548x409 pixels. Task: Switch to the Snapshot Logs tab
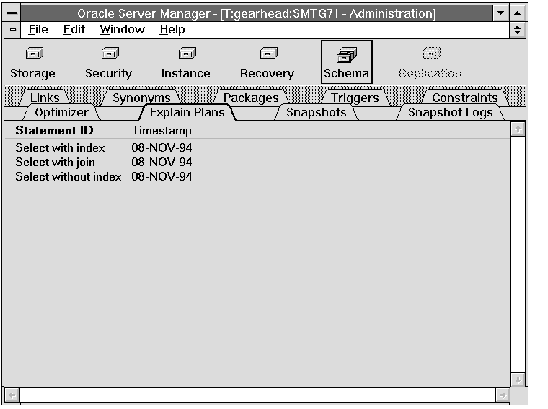pos(450,113)
